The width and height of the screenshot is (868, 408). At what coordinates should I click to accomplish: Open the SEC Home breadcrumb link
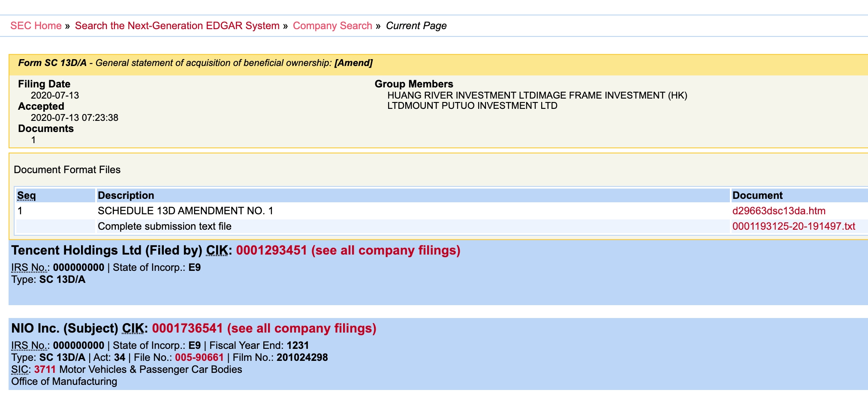(x=36, y=26)
